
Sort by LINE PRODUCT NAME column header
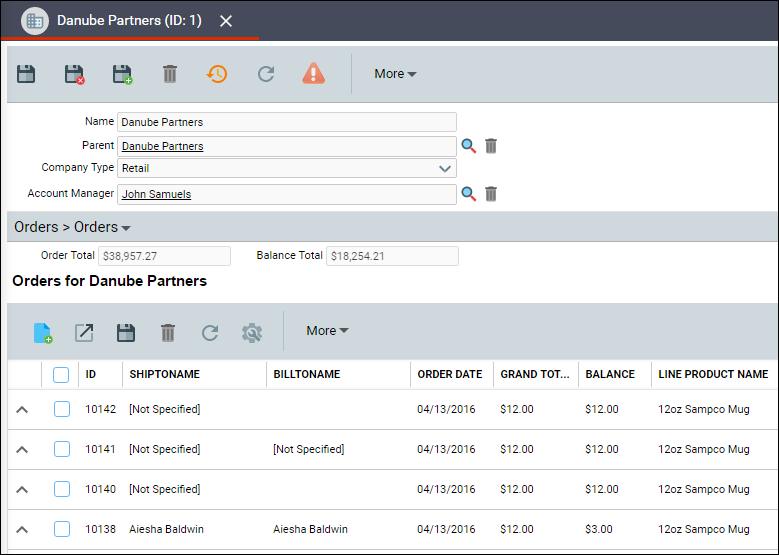pos(713,374)
